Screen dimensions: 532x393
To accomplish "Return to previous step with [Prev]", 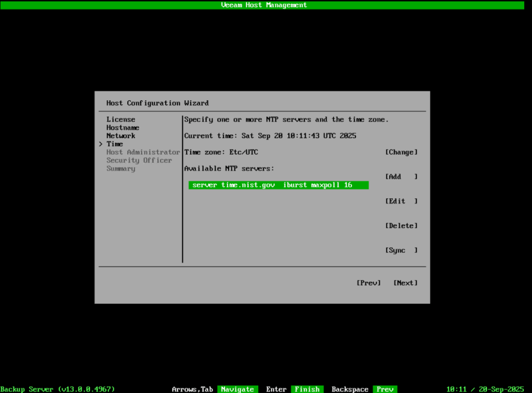I will [x=368, y=283].
